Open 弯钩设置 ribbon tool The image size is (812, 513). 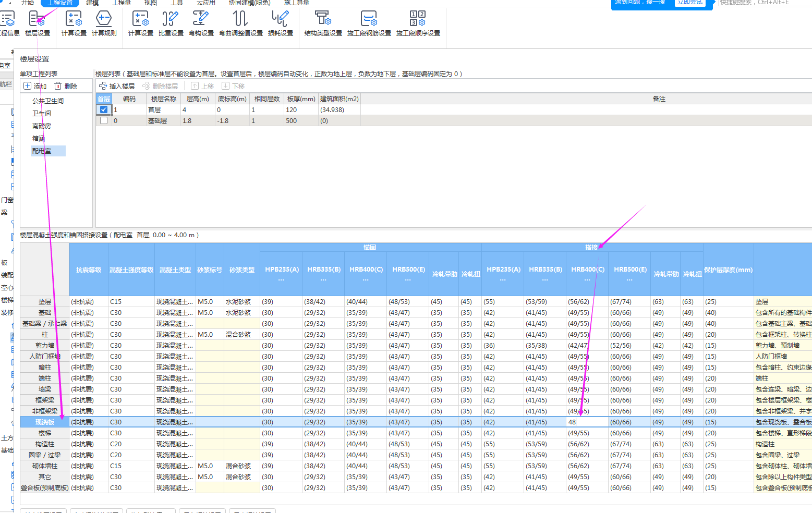201,23
